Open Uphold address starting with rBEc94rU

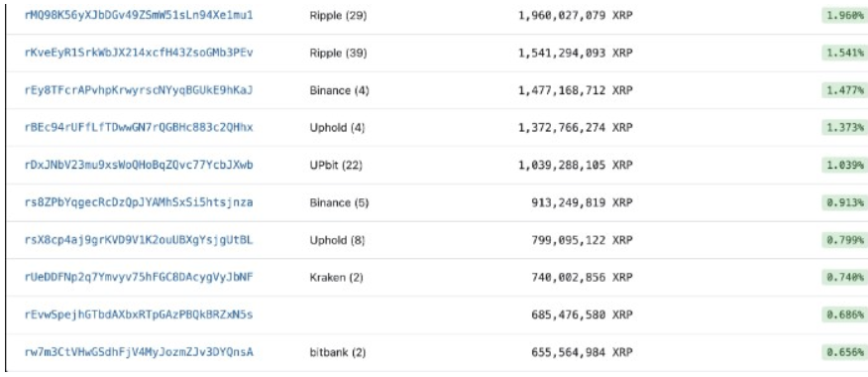click(x=139, y=128)
